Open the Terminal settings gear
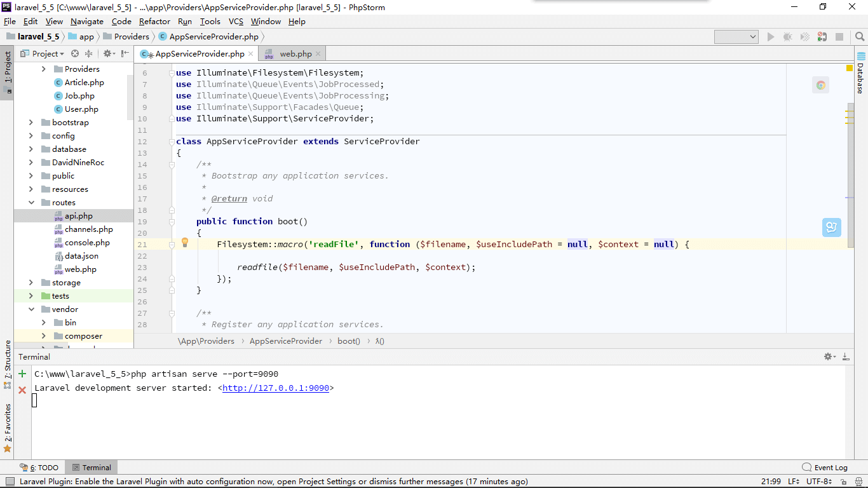868x488 pixels. [x=827, y=356]
